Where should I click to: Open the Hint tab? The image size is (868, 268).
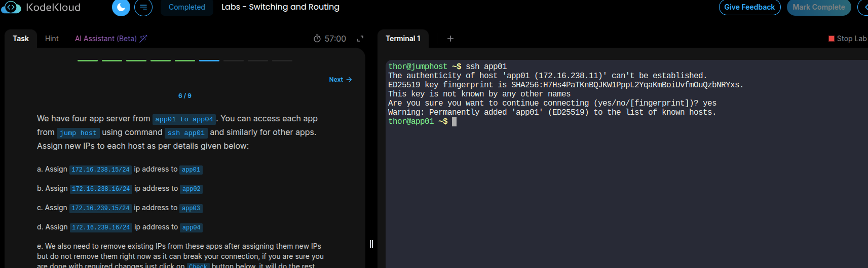pyautogui.click(x=52, y=39)
